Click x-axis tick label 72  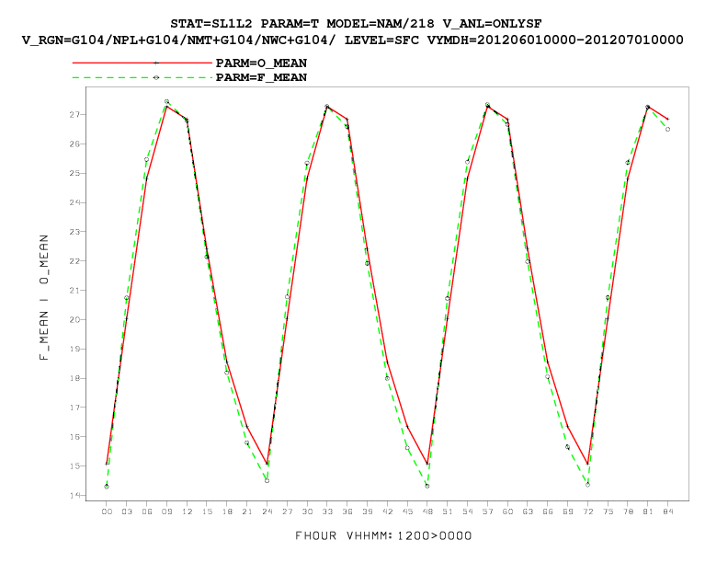[x=587, y=511]
